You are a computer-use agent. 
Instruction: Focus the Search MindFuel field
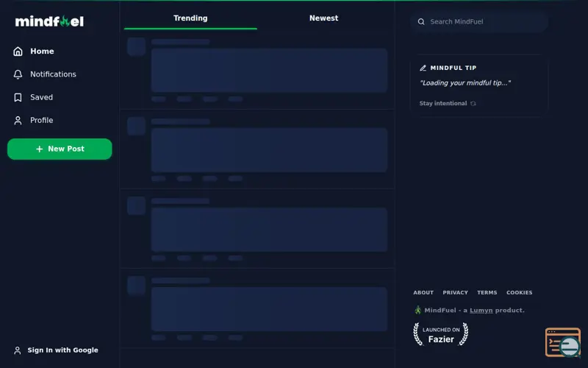point(479,22)
